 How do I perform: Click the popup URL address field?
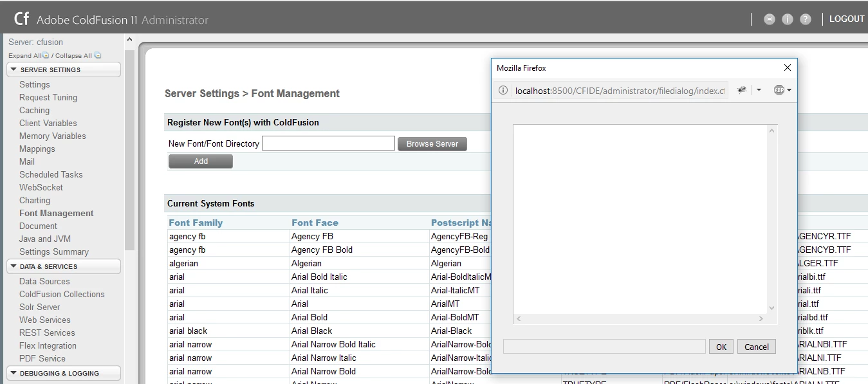(620, 91)
